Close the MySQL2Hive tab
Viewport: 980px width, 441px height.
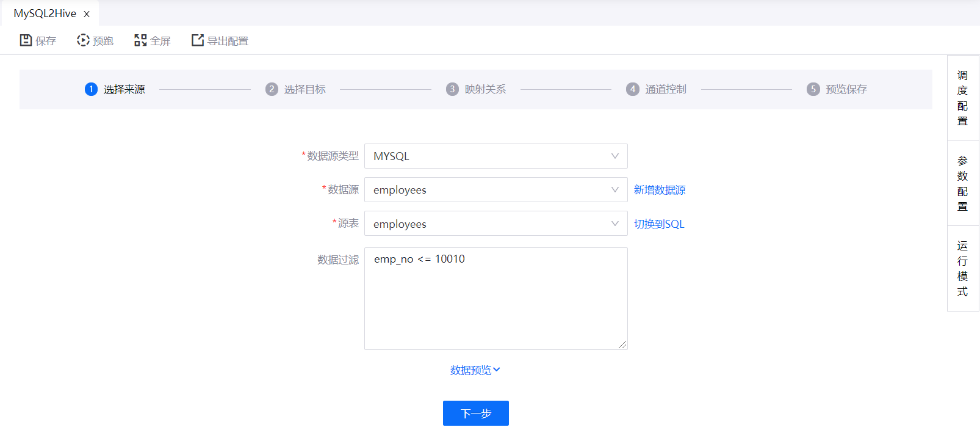point(87,14)
